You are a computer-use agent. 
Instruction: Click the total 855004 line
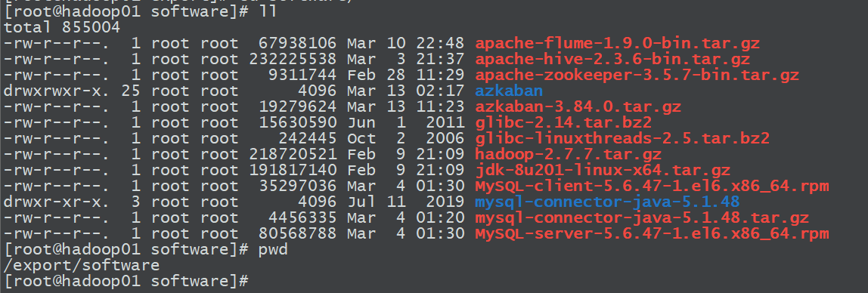[x=62, y=27]
